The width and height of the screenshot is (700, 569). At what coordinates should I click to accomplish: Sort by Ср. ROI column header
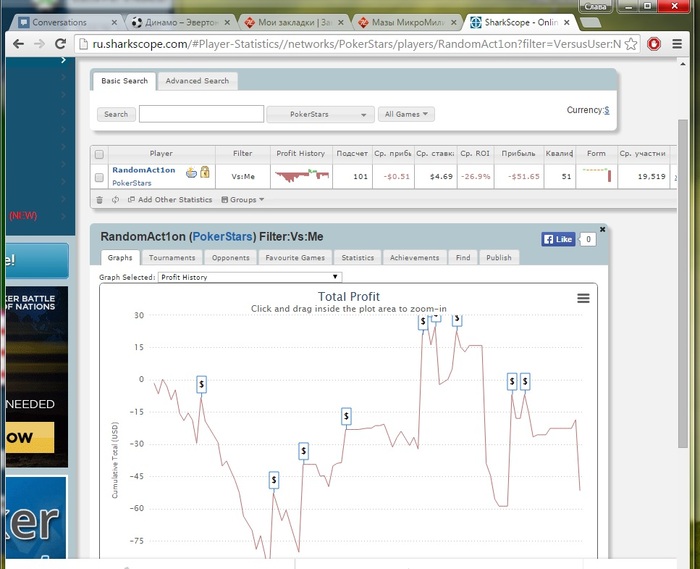tap(475, 154)
